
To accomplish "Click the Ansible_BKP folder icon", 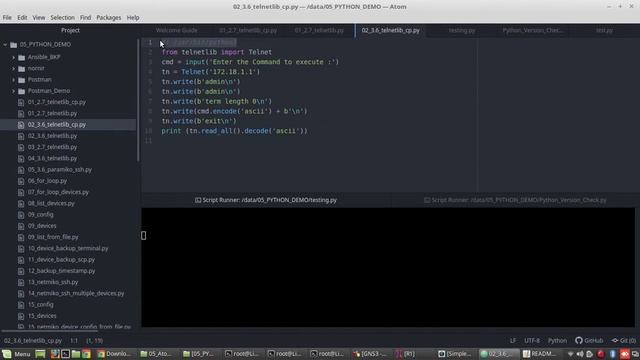I will point(22,58).
